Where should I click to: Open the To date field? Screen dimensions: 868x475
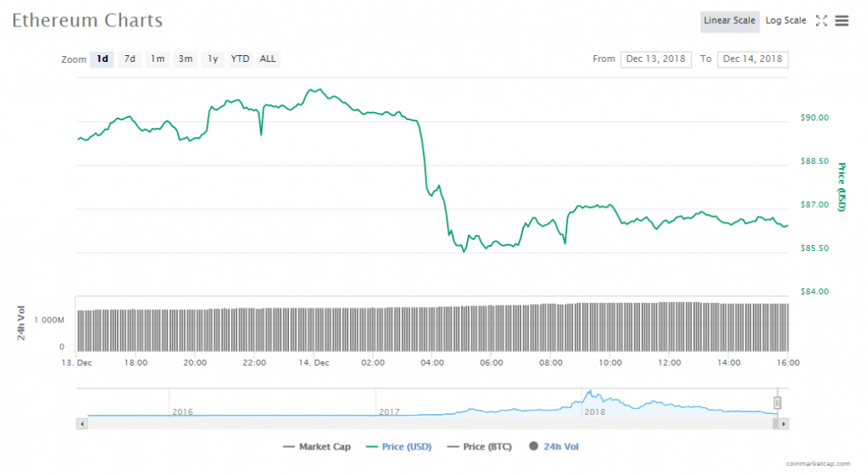(x=753, y=59)
